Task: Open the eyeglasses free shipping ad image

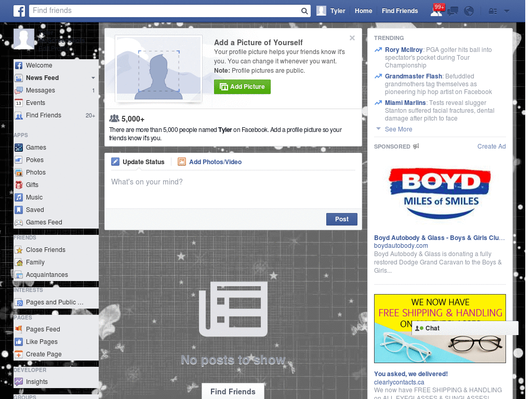Action: [x=440, y=328]
